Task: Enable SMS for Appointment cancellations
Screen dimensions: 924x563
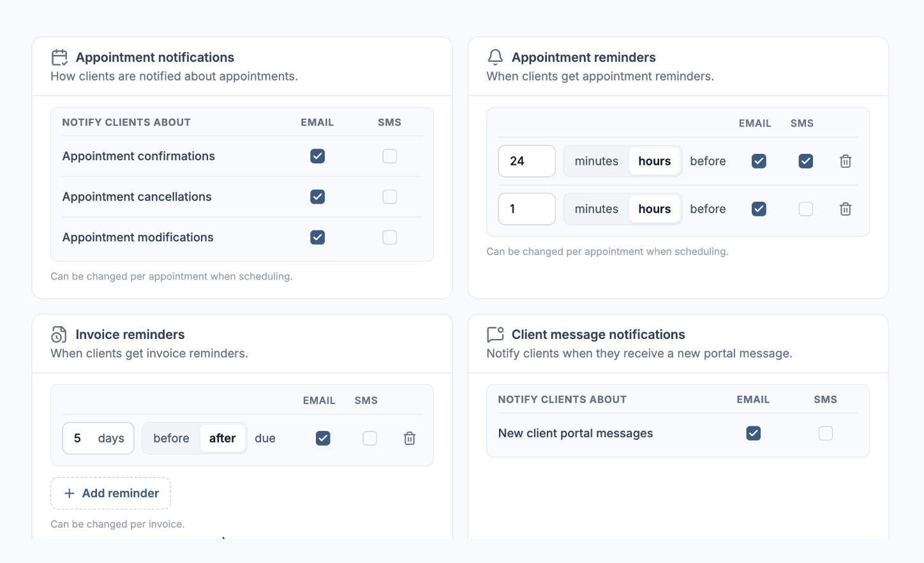Action: point(390,197)
